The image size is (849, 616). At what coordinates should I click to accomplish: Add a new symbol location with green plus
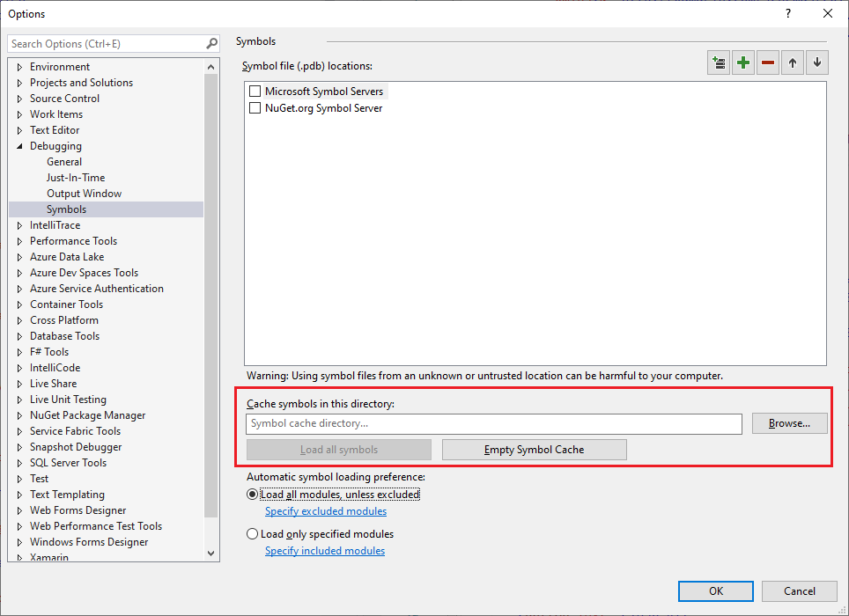(743, 62)
